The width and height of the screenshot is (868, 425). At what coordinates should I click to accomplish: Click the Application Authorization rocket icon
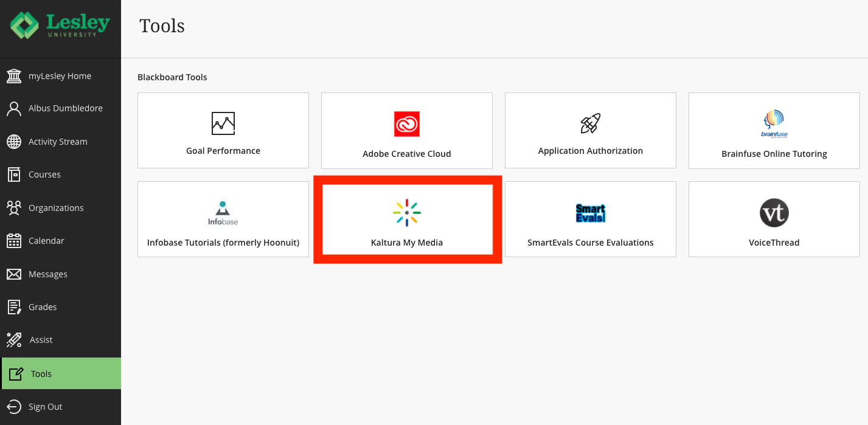point(591,123)
